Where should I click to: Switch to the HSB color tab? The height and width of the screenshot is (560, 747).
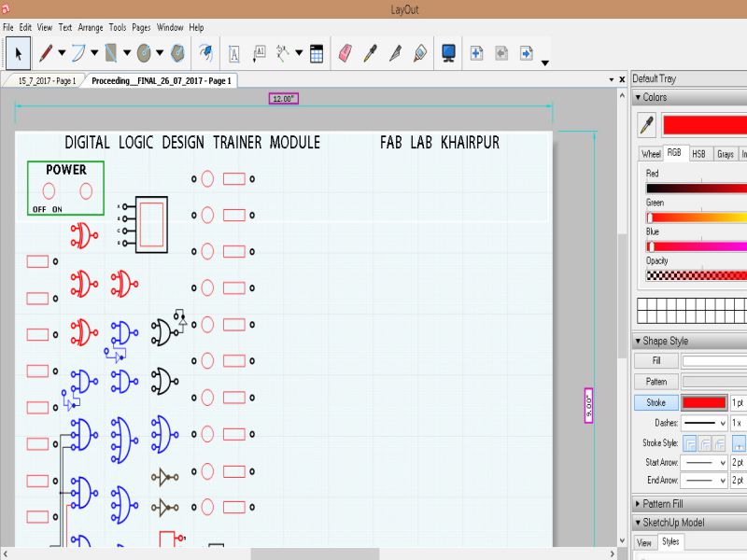tap(698, 154)
